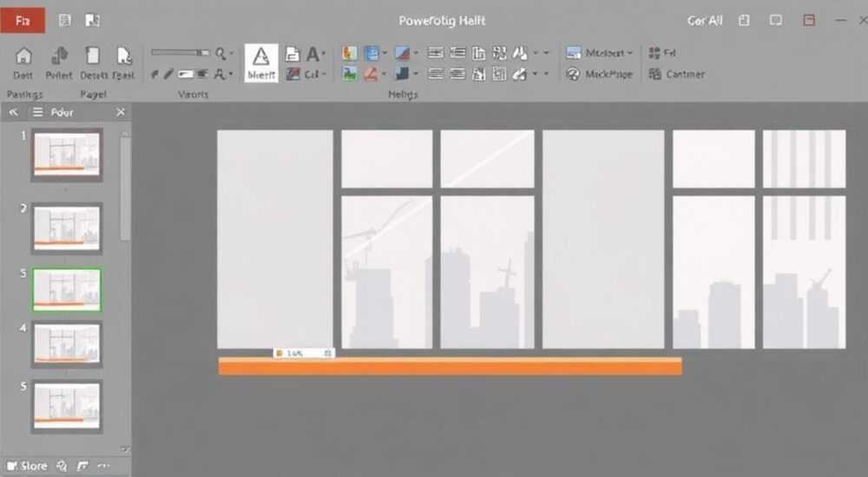This screenshot has height=477, width=868.
Task: Click the Powerotig Hallt window title
Action: (x=442, y=21)
